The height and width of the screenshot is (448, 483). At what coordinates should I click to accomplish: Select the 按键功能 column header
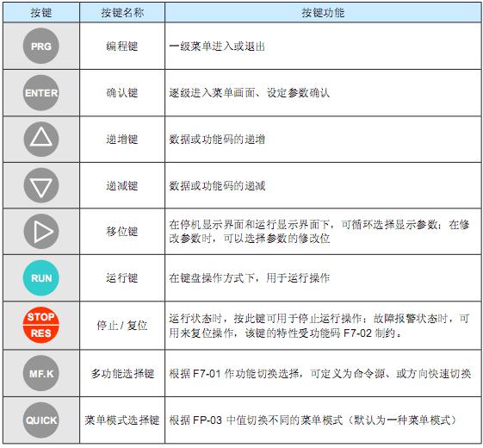(x=323, y=12)
